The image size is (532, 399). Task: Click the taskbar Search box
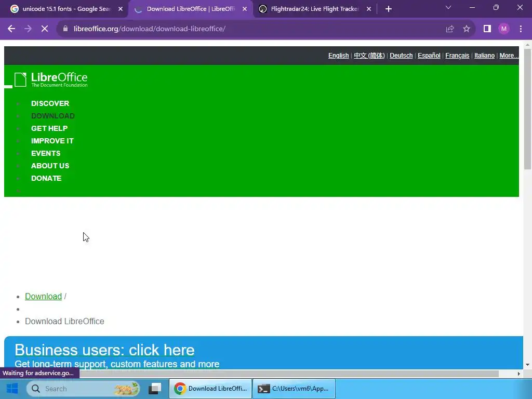(x=83, y=389)
